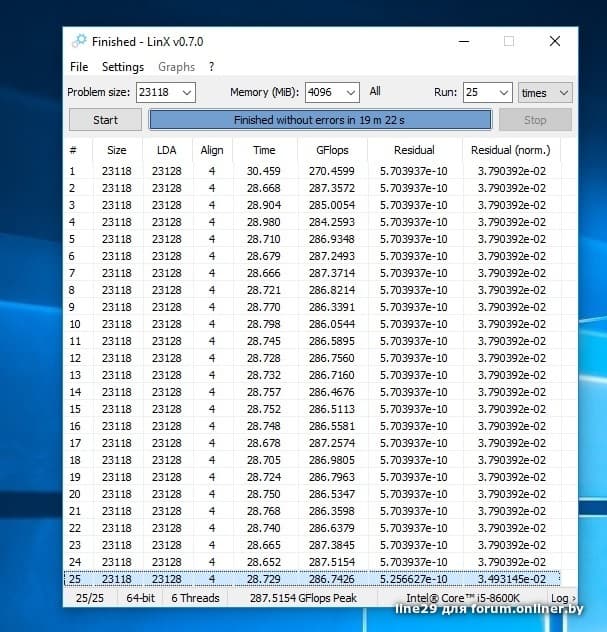Click the All memory label
This screenshot has height=632, width=607.
[375, 92]
